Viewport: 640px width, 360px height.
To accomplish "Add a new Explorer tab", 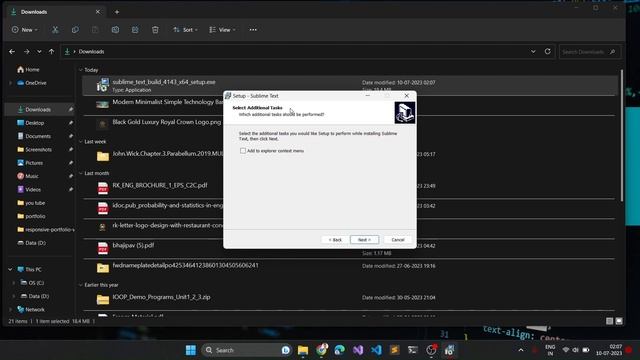I will pos(117,12).
